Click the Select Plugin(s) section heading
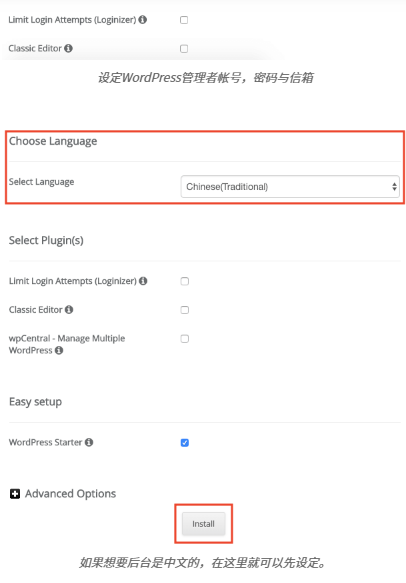The height and width of the screenshot is (583, 406). (46, 241)
